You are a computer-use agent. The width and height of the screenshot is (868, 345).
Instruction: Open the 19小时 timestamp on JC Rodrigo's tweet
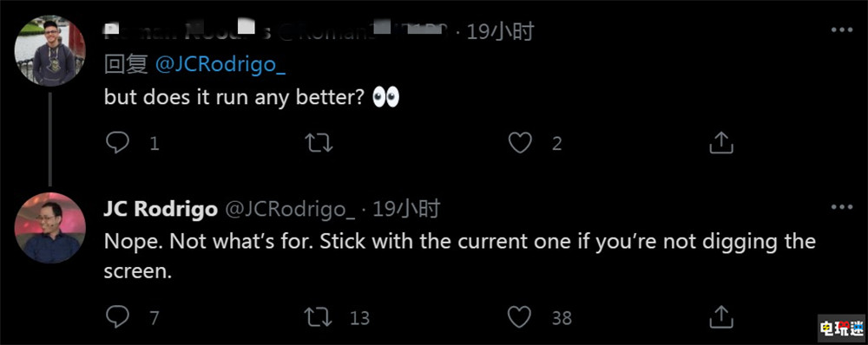406,209
